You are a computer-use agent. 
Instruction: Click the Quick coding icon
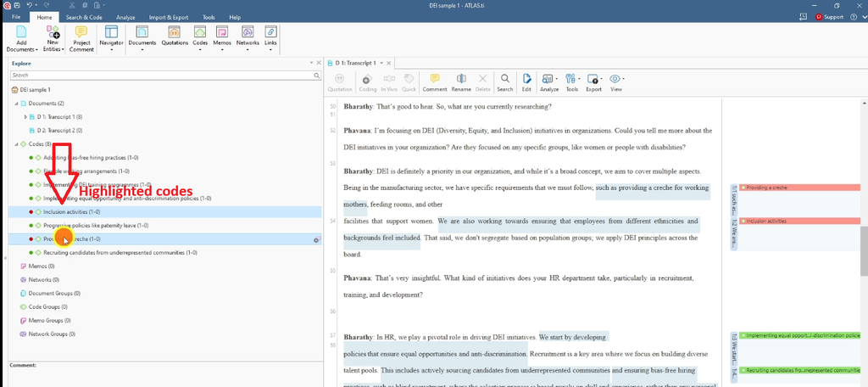pyautogui.click(x=409, y=79)
